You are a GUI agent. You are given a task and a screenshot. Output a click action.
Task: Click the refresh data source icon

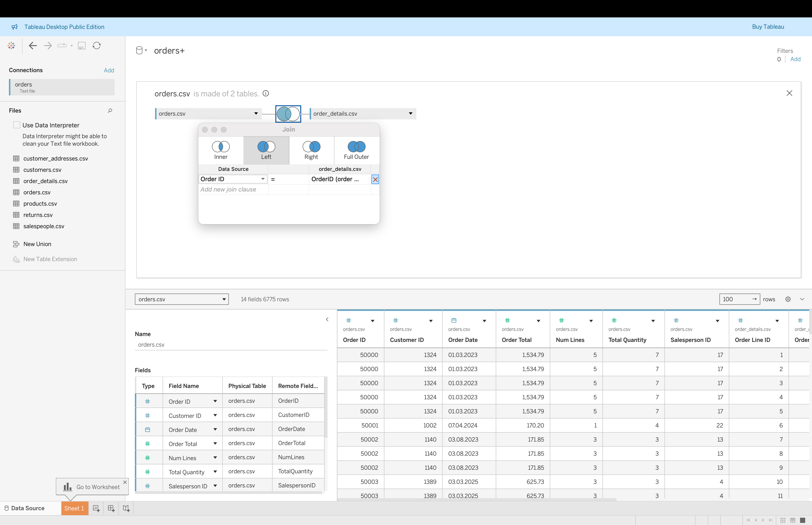pyautogui.click(x=97, y=46)
